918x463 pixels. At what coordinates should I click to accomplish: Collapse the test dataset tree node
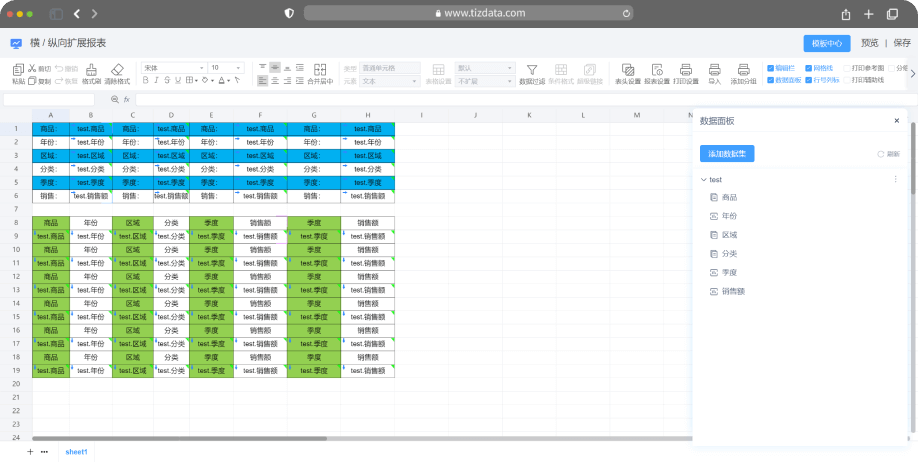tap(703, 180)
